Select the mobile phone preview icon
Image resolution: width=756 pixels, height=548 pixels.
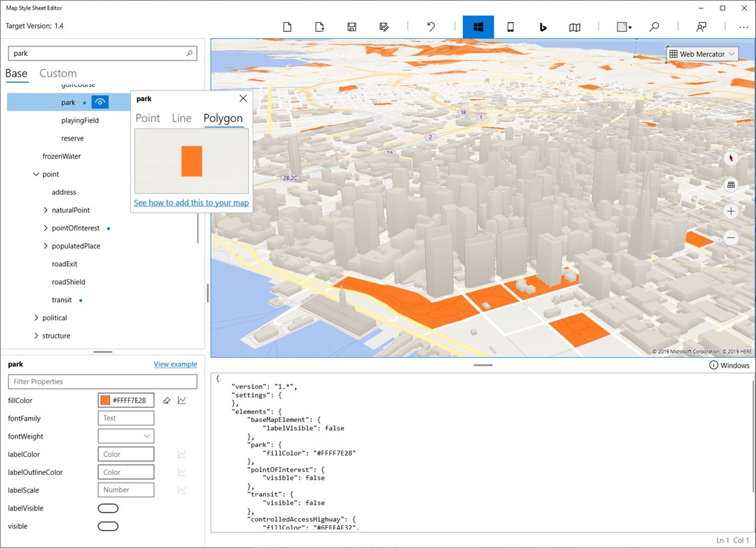(510, 27)
